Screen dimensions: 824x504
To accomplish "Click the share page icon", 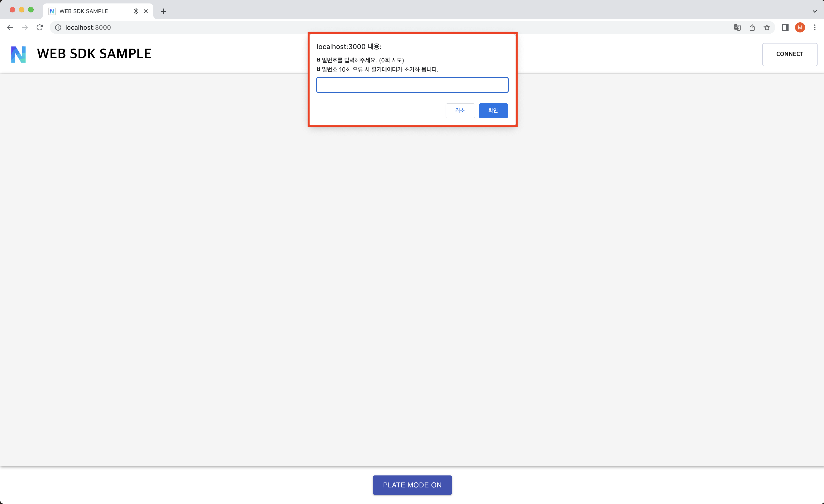I will 752,27.
